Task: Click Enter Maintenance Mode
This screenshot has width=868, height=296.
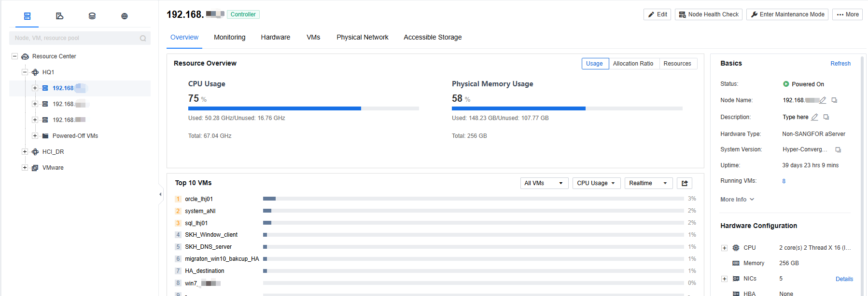Action: coord(787,14)
